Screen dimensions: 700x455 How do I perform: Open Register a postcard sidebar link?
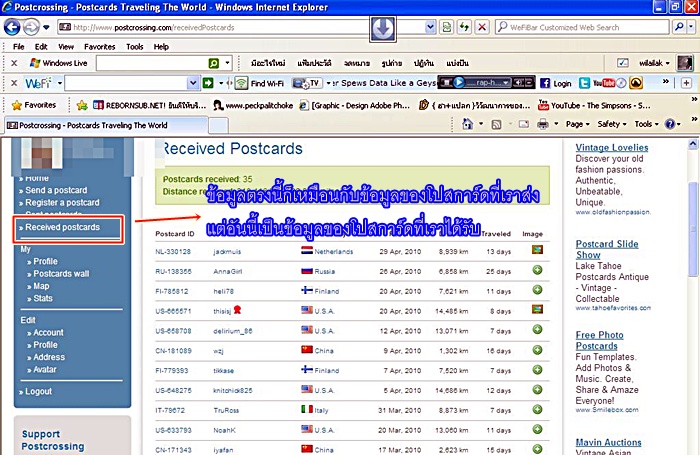pyautogui.click(x=62, y=203)
